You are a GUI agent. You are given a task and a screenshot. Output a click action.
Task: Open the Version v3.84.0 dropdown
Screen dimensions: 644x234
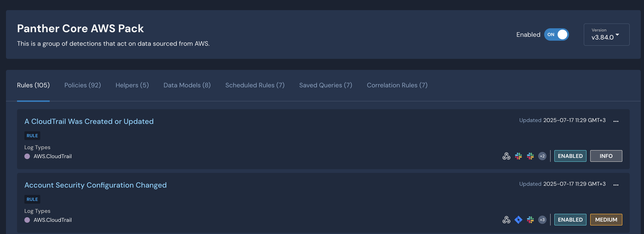coord(607,35)
